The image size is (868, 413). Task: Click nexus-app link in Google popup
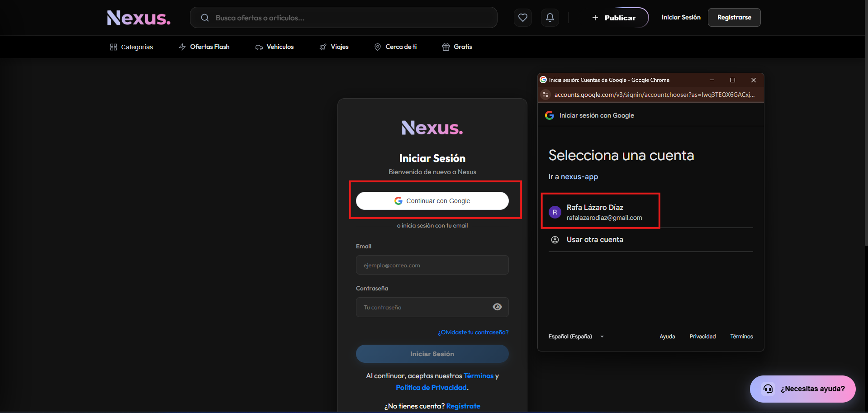click(579, 177)
